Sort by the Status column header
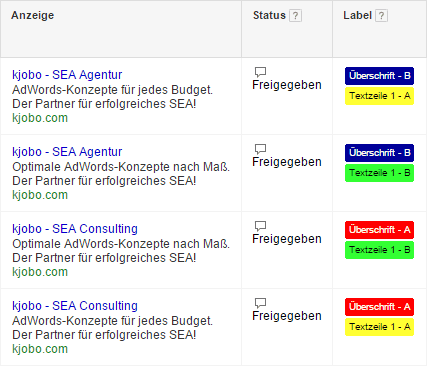This screenshot has height=366, width=427. tap(269, 15)
